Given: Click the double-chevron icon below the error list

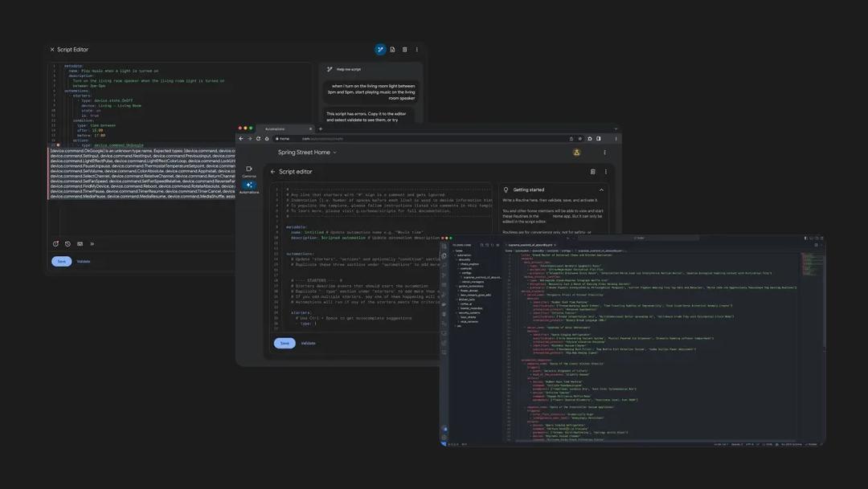Looking at the screenshot, I should tap(92, 243).
